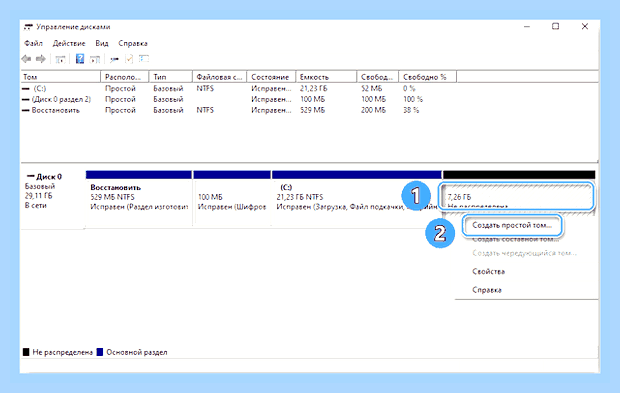Screen dimensions: 620x393
Task: Click the 0 % free percentage cell
Action: (x=409, y=89)
